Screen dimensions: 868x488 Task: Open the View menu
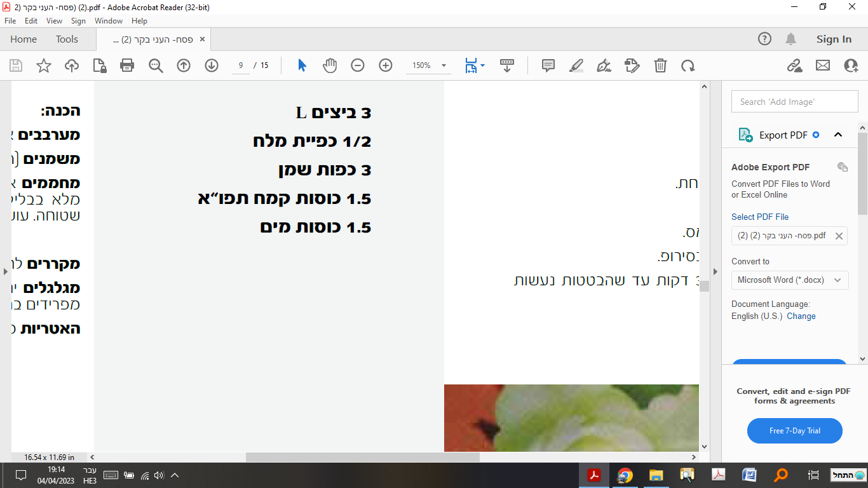[54, 21]
